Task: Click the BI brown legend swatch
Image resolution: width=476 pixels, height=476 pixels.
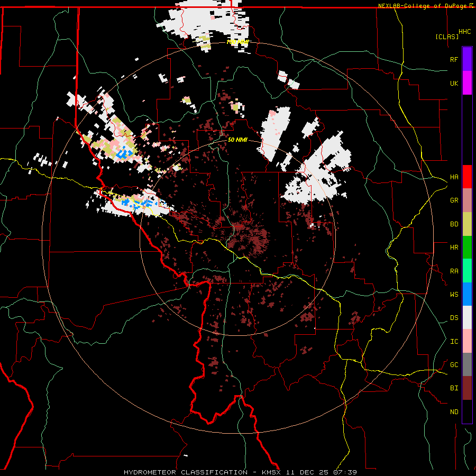Action: 467,388
